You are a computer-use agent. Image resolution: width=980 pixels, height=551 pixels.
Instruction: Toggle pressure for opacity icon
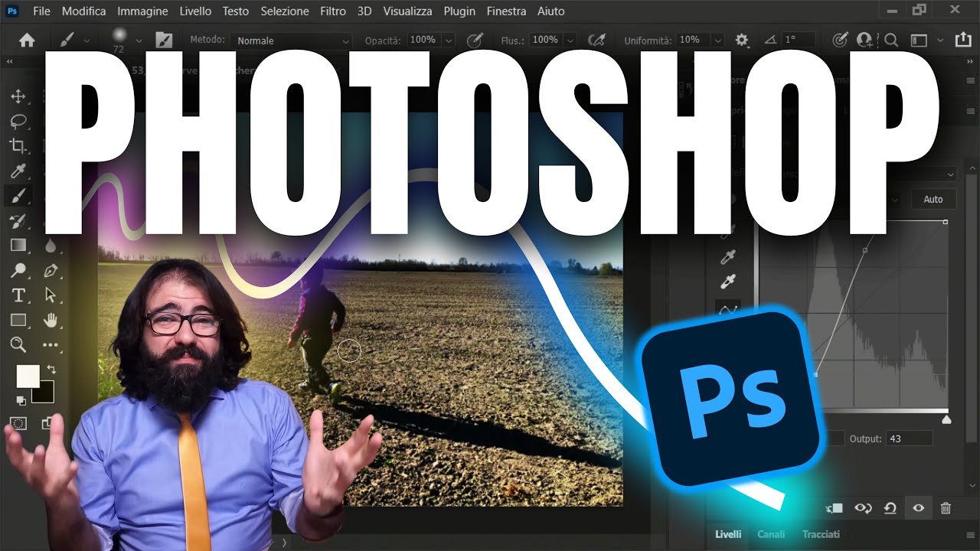pyautogui.click(x=475, y=40)
